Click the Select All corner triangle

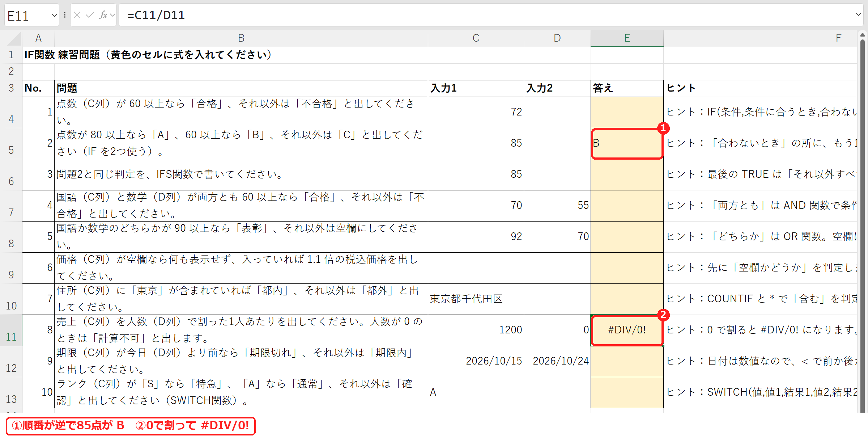click(14, 38)
